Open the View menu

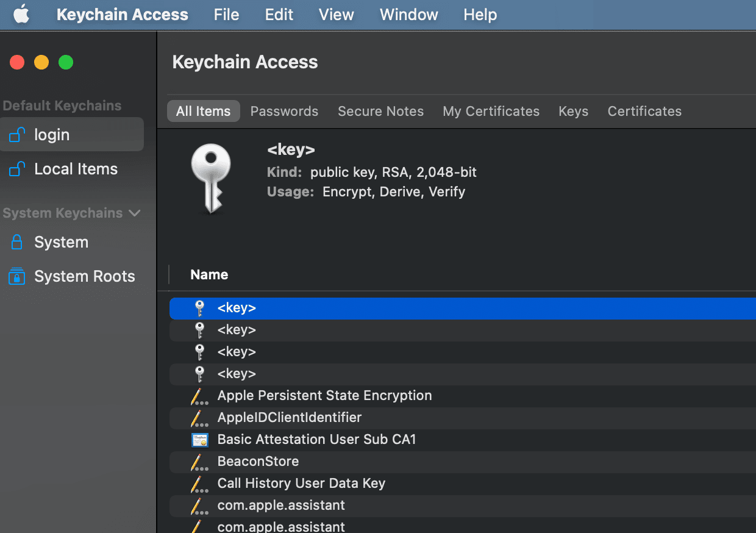336,14
